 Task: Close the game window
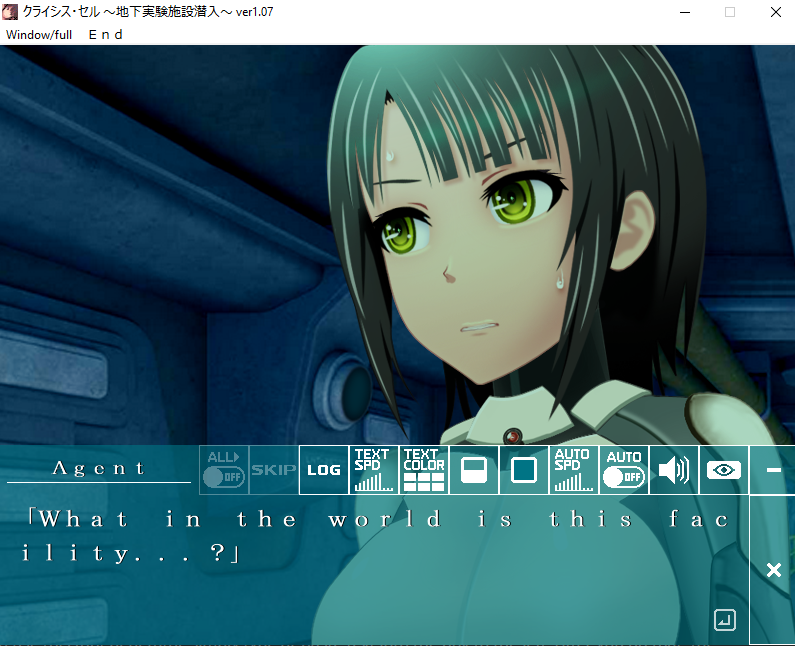776,12
